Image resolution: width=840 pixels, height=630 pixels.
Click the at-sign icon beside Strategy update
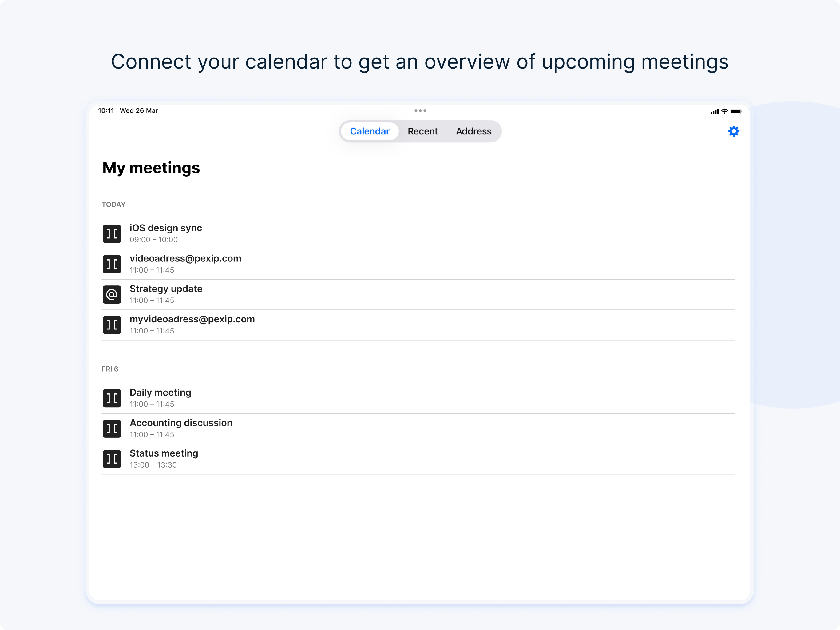click(112, 294)
